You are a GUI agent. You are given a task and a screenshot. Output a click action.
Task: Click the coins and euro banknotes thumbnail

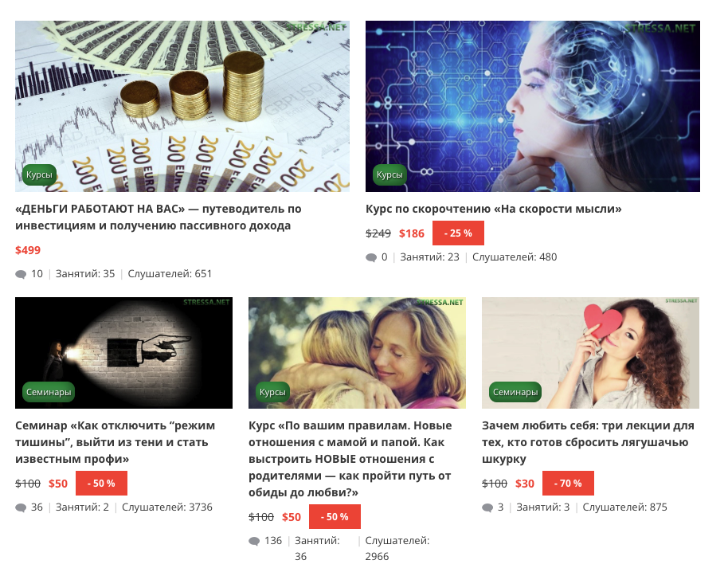[x=182, y=106]
